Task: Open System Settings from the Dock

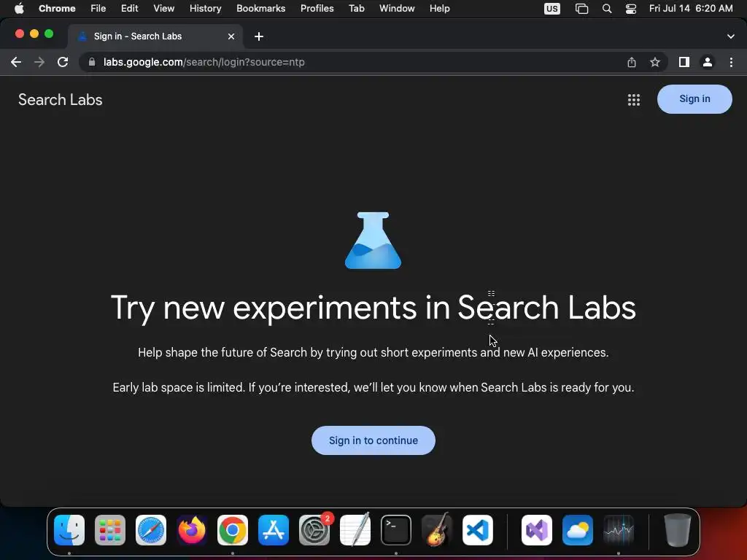Action: [314, 530]
